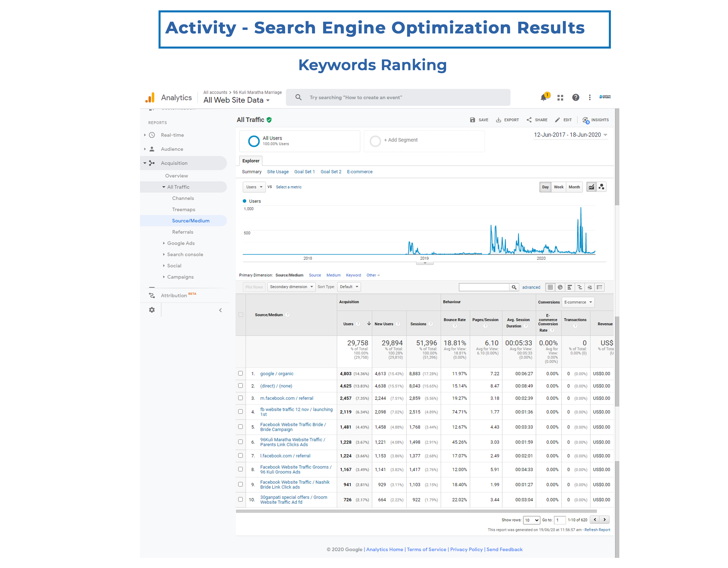Expand the Other primary dimension menu
728x568 pixels.
coord(373,275)
